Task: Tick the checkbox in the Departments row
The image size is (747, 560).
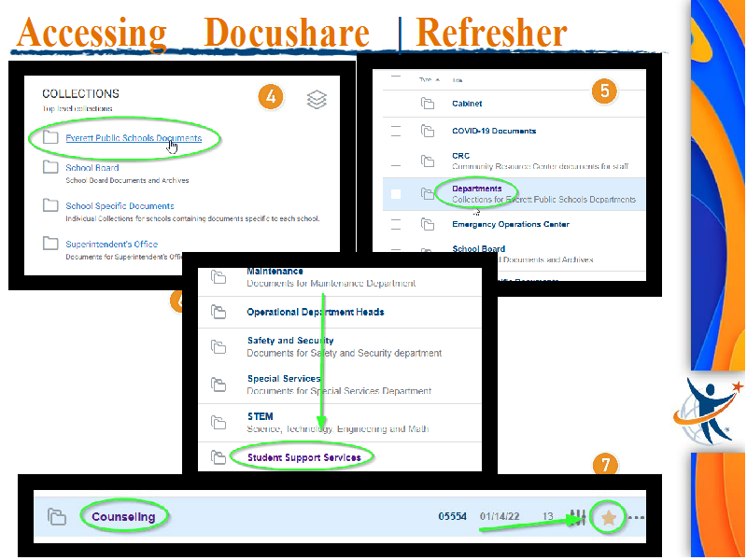Action: tap(395, 194)
